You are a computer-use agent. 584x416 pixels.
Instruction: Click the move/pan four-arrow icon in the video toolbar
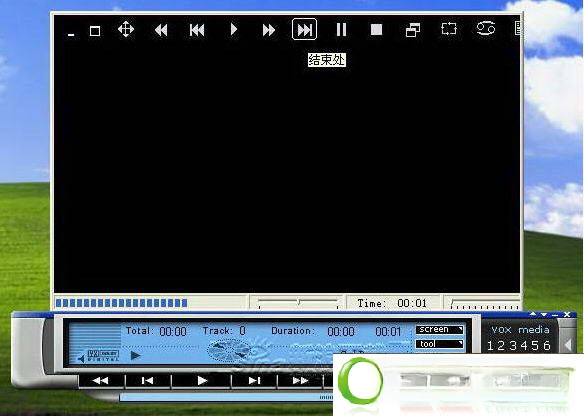(x=126, y=29)
